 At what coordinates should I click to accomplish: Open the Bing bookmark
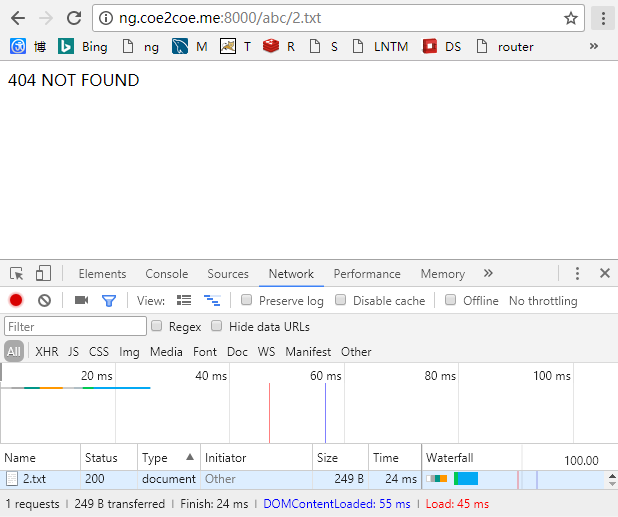coord(83,46)
